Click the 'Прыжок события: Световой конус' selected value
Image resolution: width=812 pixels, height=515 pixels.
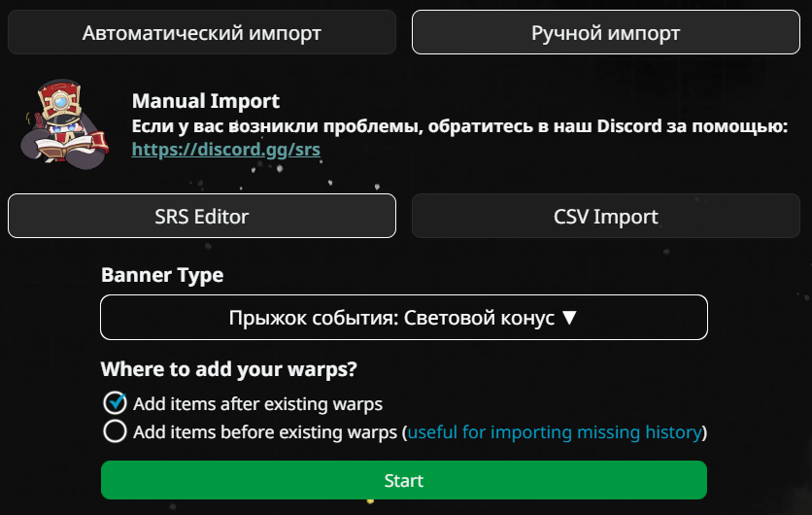392,318
